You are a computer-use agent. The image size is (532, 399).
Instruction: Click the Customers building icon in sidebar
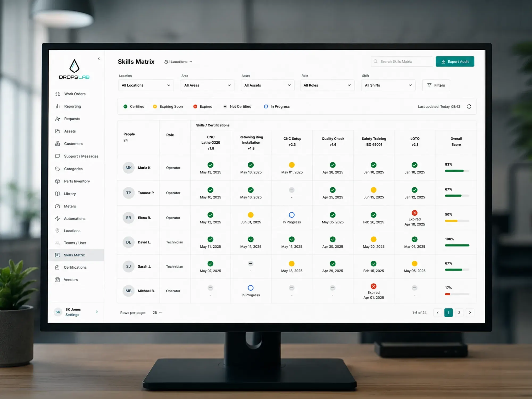[x=57, y=144]
